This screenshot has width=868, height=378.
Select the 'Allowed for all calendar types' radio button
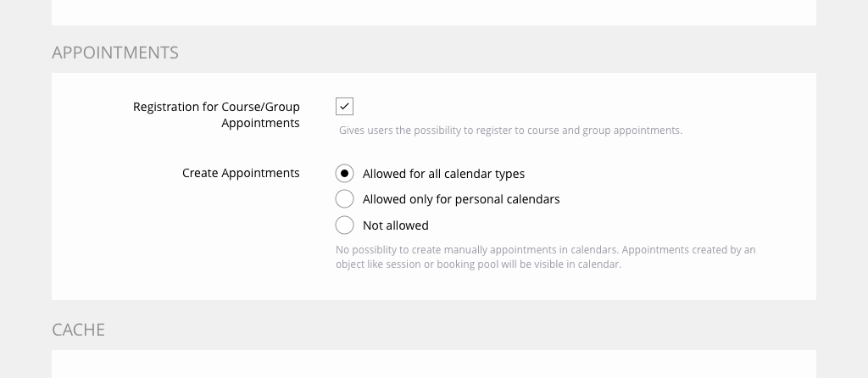tap(344, 174)
